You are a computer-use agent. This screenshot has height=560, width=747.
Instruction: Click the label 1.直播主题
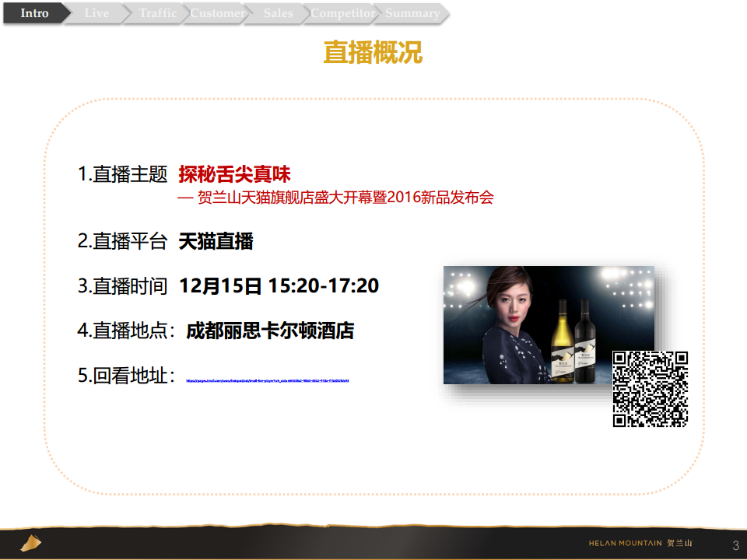click(x=122, y=174)
